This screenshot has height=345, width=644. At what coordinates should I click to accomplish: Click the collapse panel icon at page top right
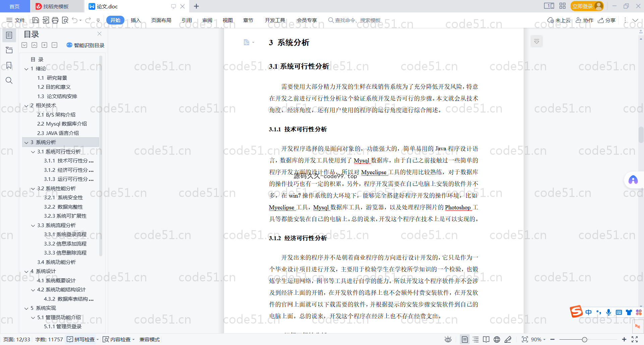[537, 42]
